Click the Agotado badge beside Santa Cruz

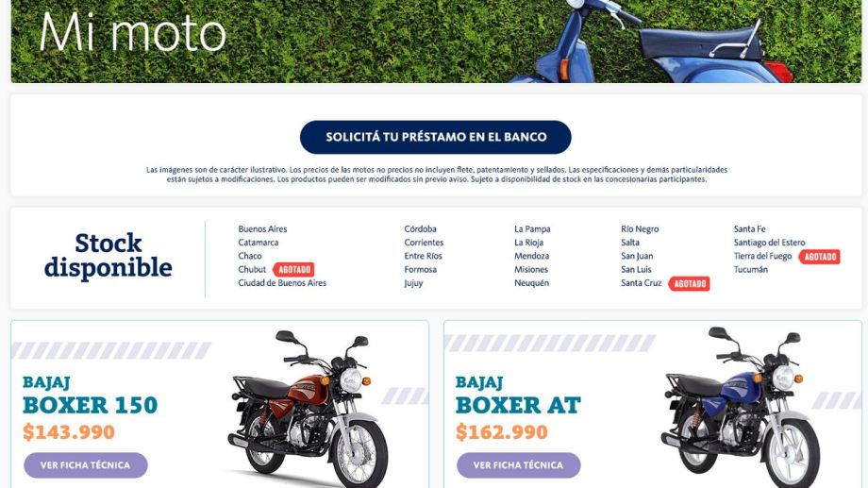[689, 283]
